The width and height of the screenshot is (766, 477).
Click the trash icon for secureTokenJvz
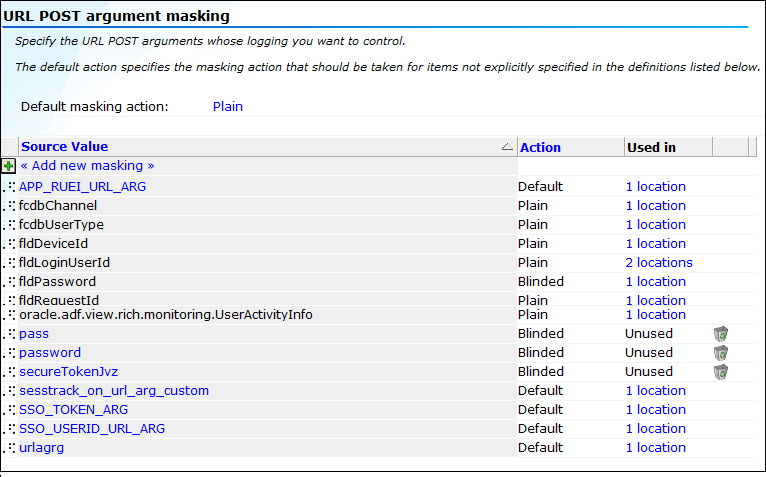coord(721,372)
